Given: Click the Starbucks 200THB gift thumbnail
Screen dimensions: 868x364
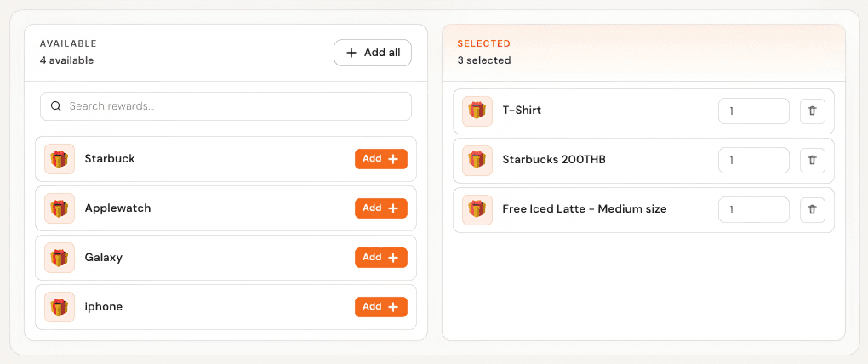Looking at the screenshot, I should point(477,161).
